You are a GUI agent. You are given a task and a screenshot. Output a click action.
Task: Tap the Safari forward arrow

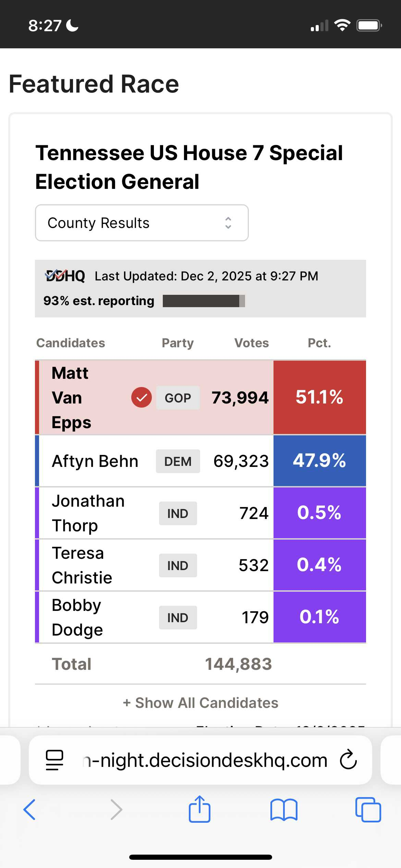pyautogui.click(x=116, y=810)
